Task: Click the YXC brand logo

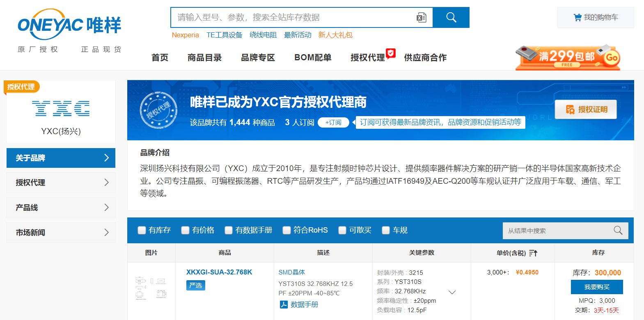Action: [x=61, y=108]
